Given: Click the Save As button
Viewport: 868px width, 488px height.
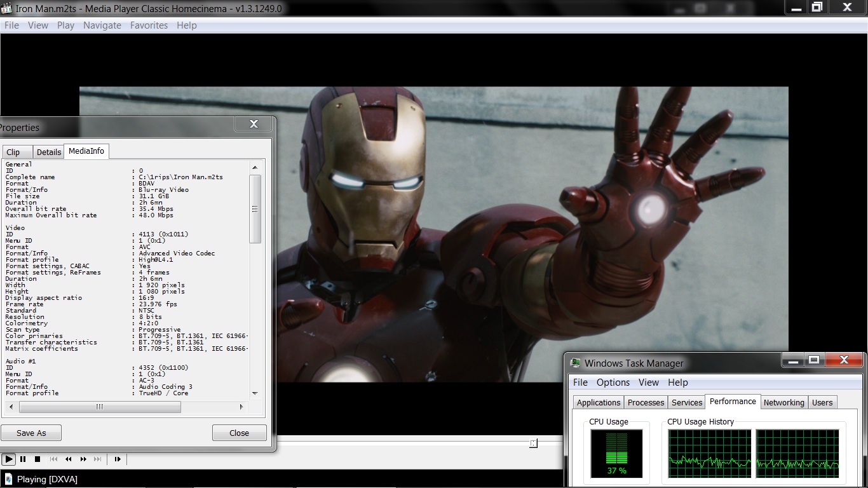Looking at the screenshot, I should (31, 433).
